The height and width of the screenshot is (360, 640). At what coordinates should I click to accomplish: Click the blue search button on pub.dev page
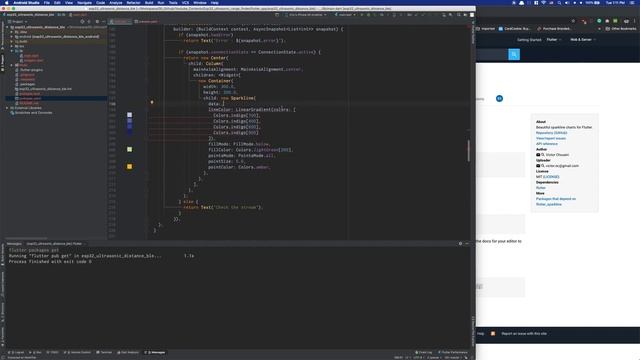514,54
